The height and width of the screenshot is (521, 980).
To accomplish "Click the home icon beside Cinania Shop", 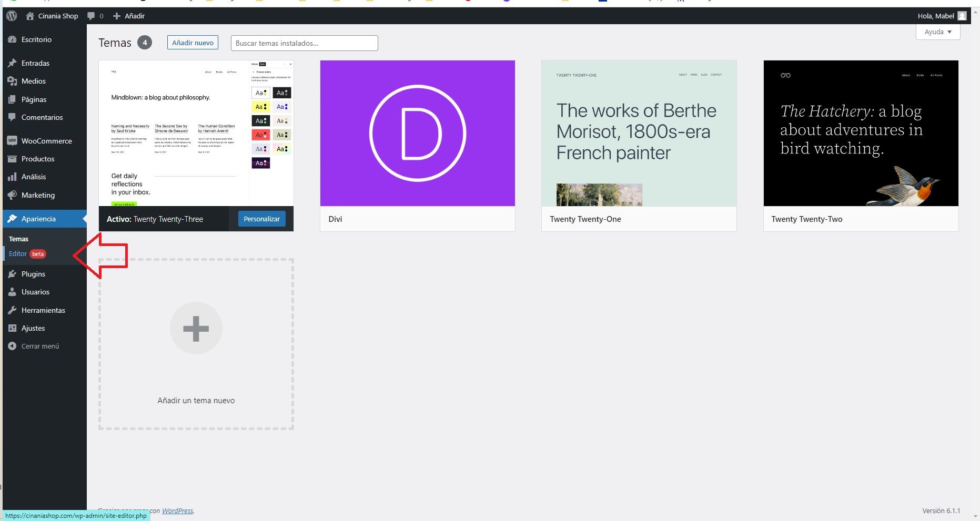I will (x=30, y=16).
